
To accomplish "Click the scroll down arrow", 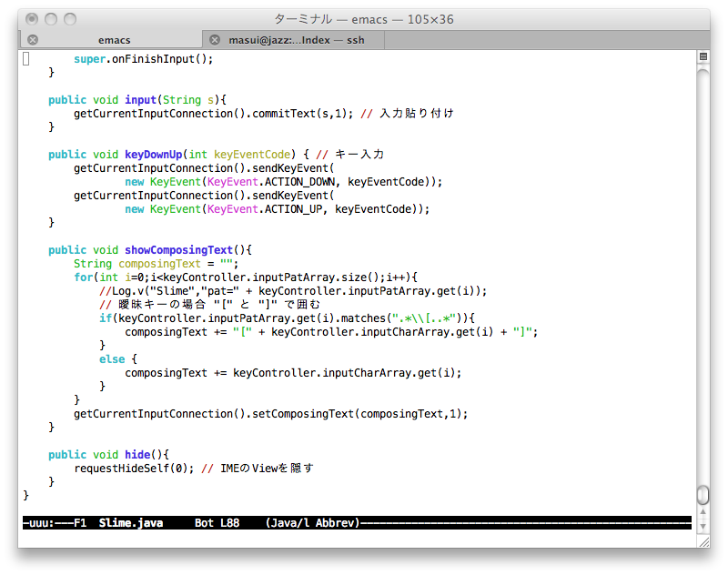I will pyautogui.click(x=703, y=526).
